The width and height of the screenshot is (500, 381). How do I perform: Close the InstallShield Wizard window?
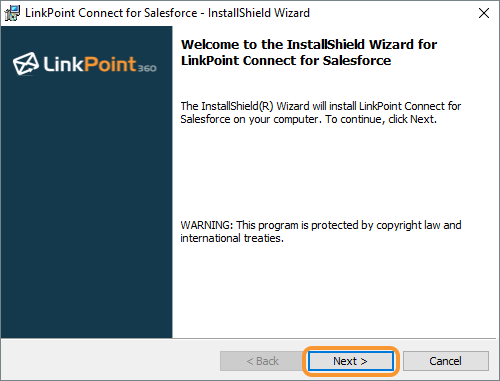tap(484, 13)
